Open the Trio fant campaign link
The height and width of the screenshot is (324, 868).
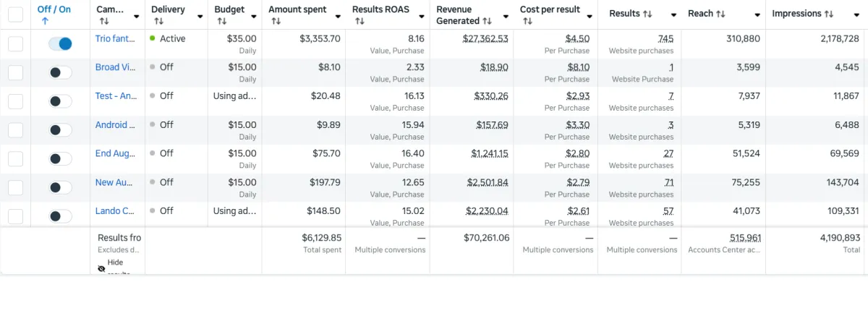[x=115, y=38]
